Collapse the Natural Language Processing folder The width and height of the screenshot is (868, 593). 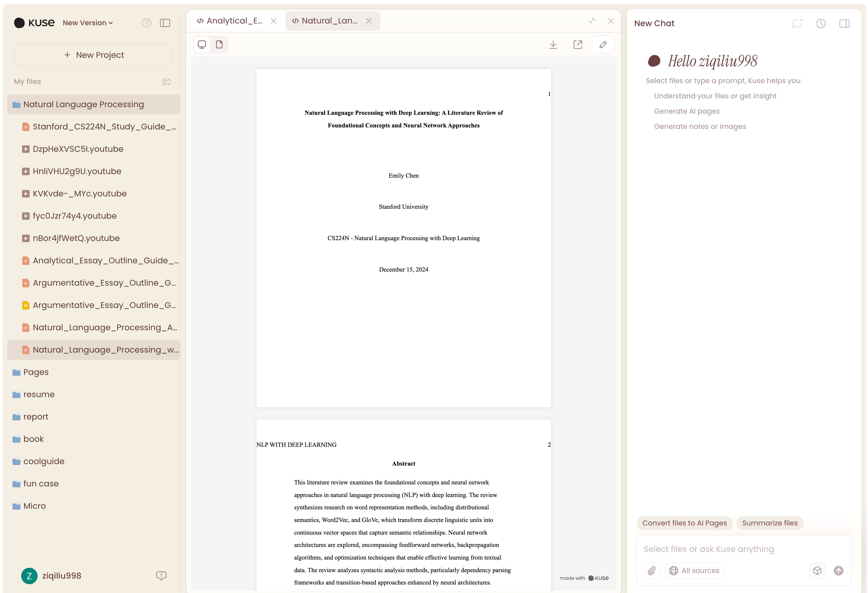[93, 105]
